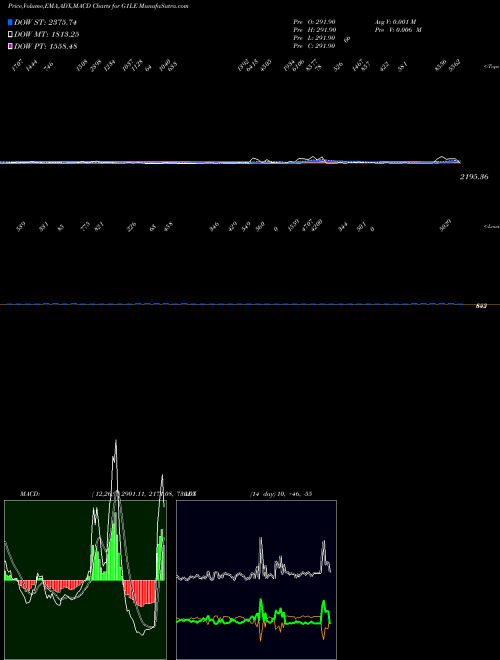
Task: Click the 3362 tops value at far right
Action: (x=455, y=66)
